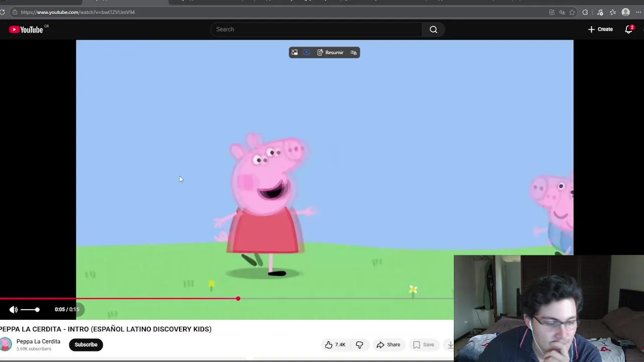The image size is (644, 362).
Task: Like the video (7.4K)
Action: [335, 344]
